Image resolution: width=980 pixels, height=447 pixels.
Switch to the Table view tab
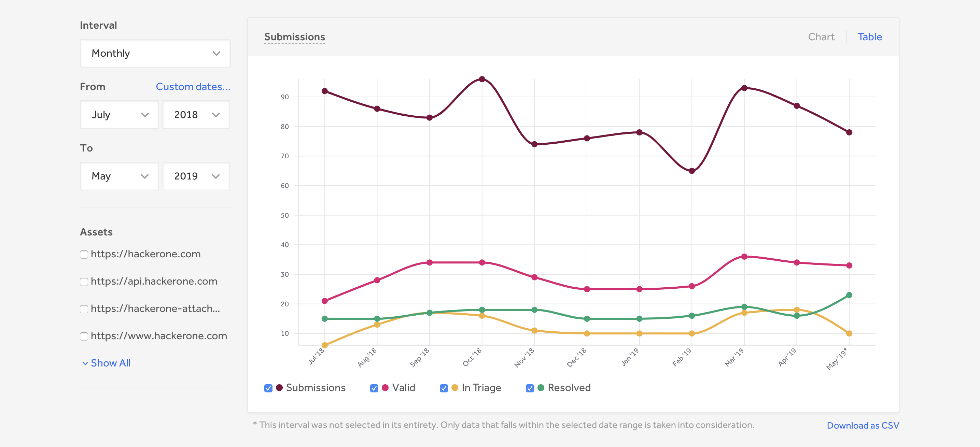869,37
